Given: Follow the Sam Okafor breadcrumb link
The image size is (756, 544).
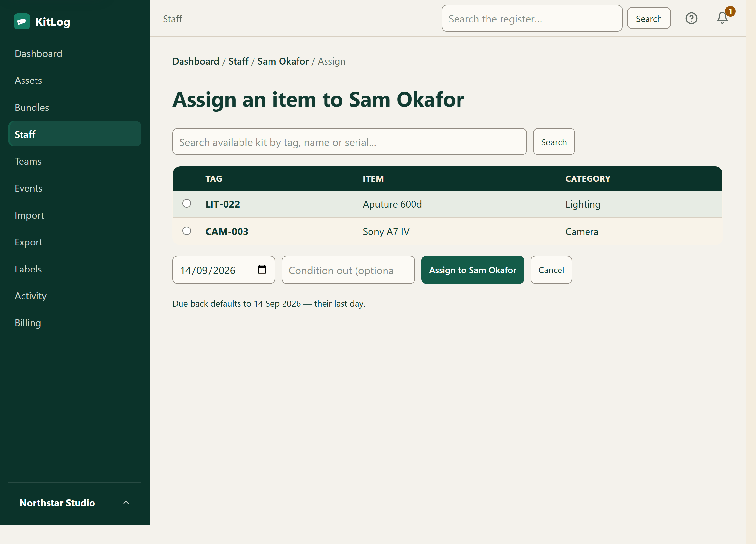Looking at the screenshot, I should [x=283, y=61].
